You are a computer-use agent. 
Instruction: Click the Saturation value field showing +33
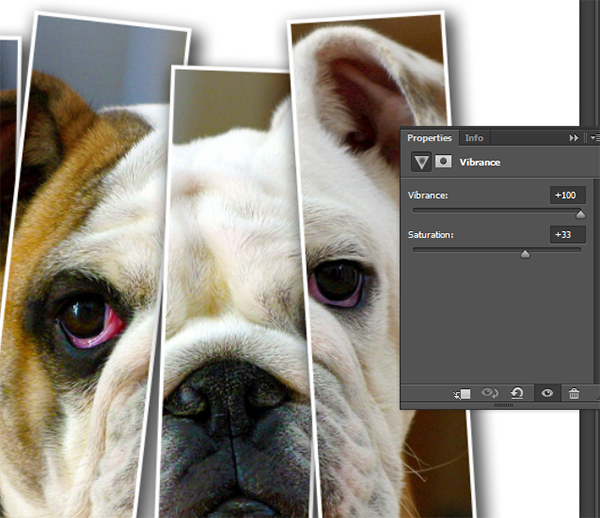567,235
